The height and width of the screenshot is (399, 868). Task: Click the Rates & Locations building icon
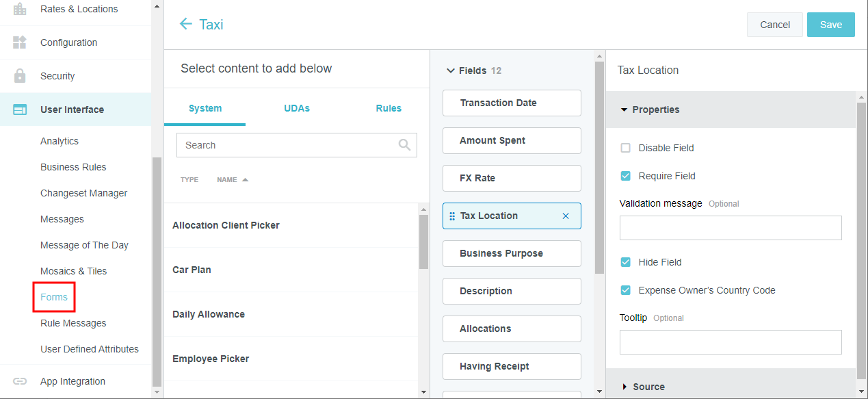(x=20, y=9)
